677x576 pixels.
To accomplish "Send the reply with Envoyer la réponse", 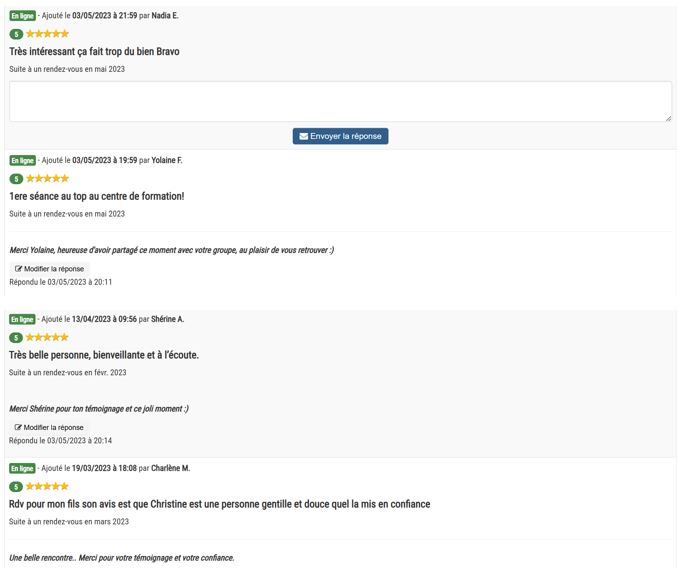I will coord(340,136).
